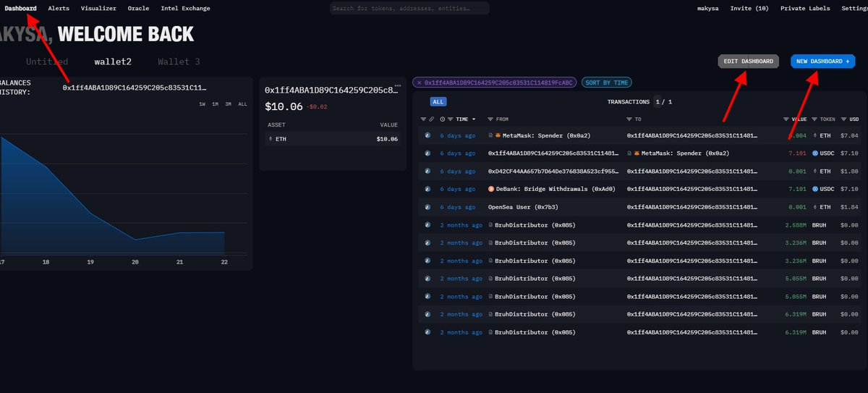This screenshot has height=393, width=868.
Task: Go to the Visualizer page
Action: point(98,8)
